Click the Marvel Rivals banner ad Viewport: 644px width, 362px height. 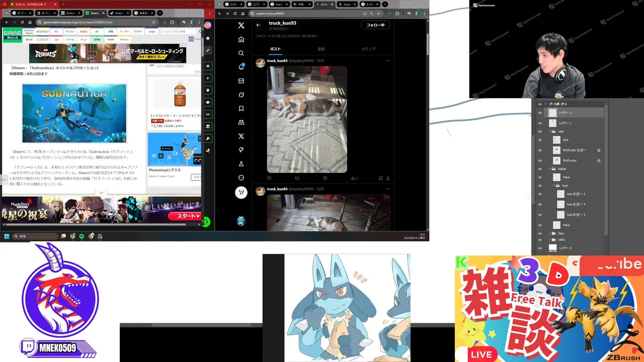point(108,53)
